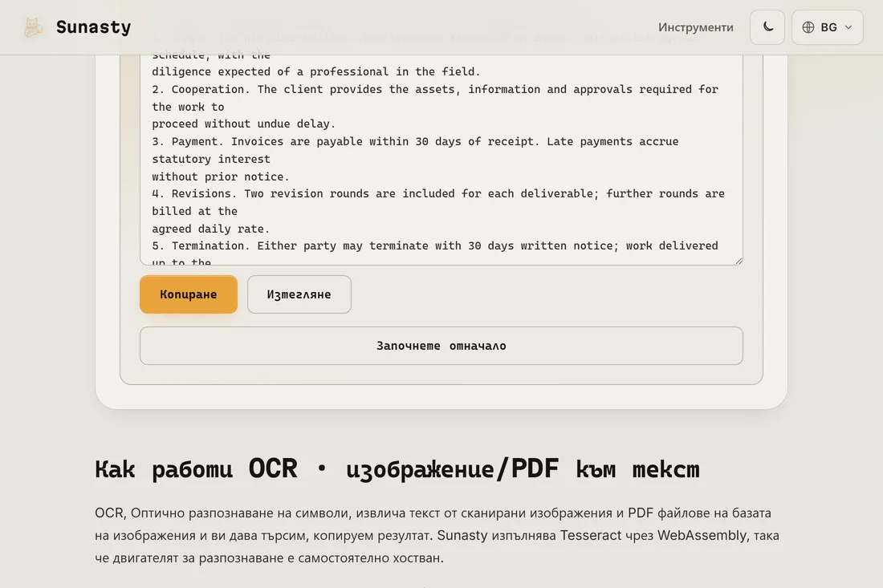Click the line 'without prior notice.'
The width and height of the screenshot is (883, 588).
click(220, 176)
